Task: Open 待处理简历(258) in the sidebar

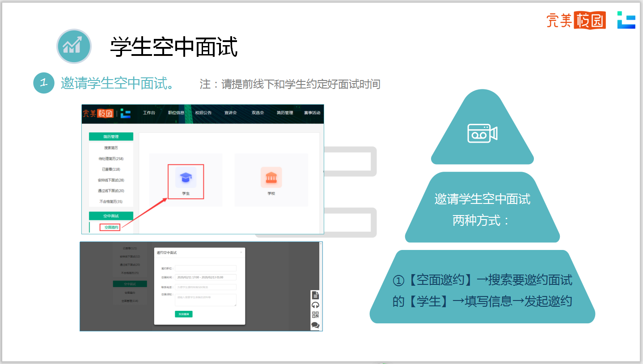Action: click(111, 159)
